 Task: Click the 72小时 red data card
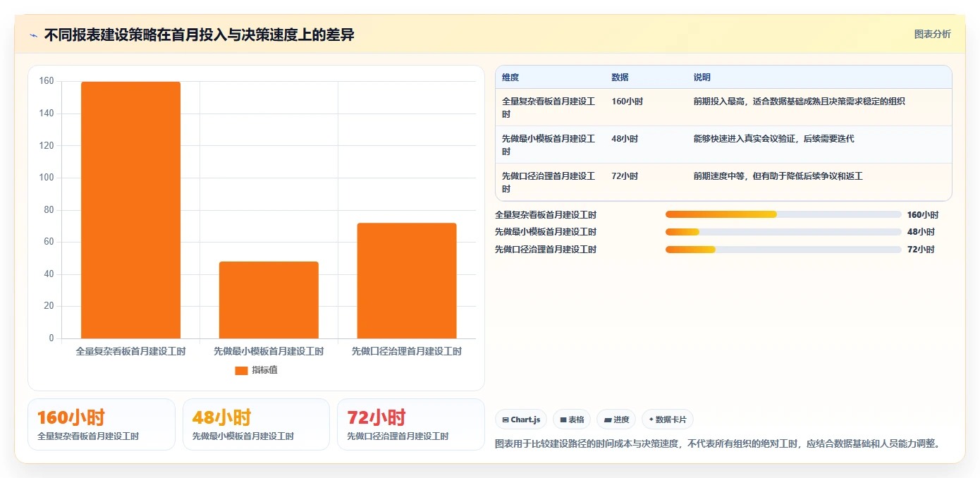(411, 424)
